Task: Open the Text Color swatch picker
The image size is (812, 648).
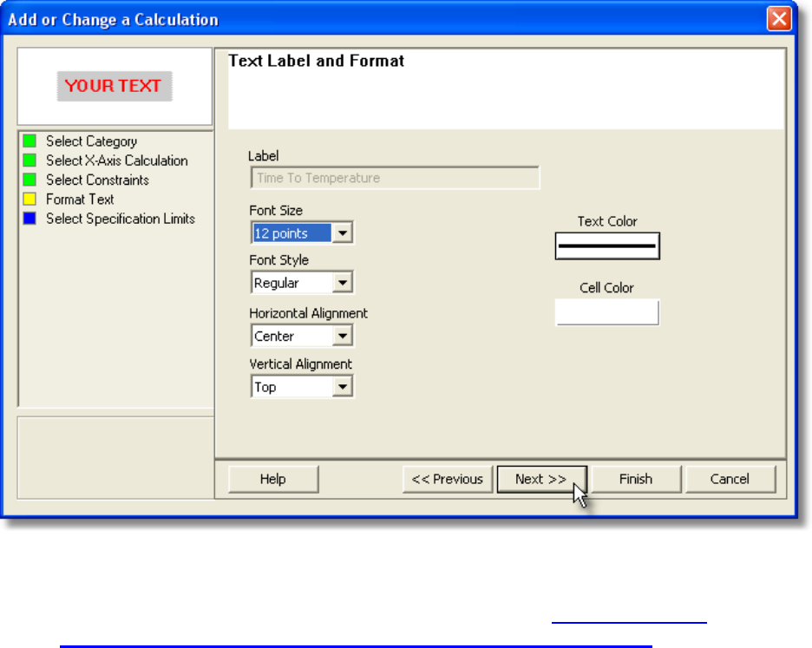Action: click(x=607, y=246)
